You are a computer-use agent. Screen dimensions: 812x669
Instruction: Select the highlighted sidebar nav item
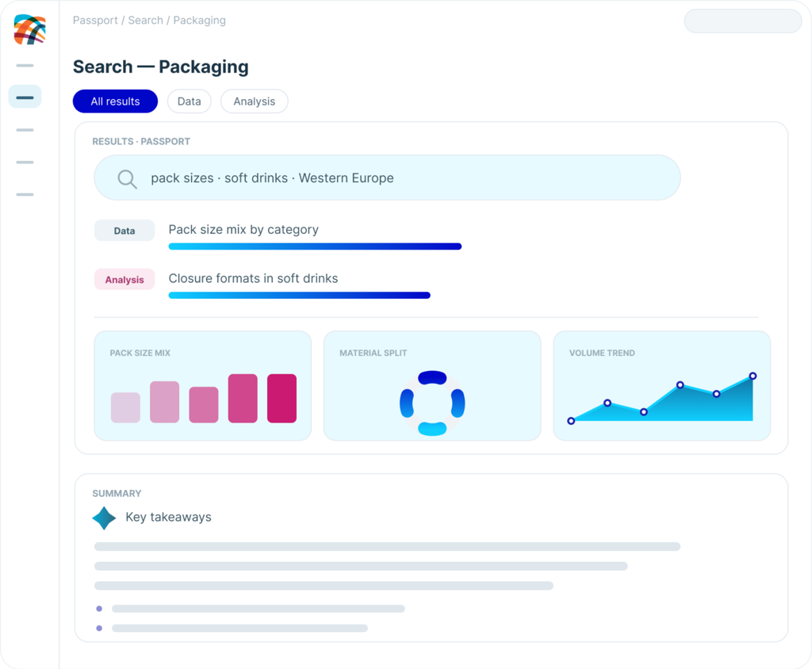[x=25, y=97]
